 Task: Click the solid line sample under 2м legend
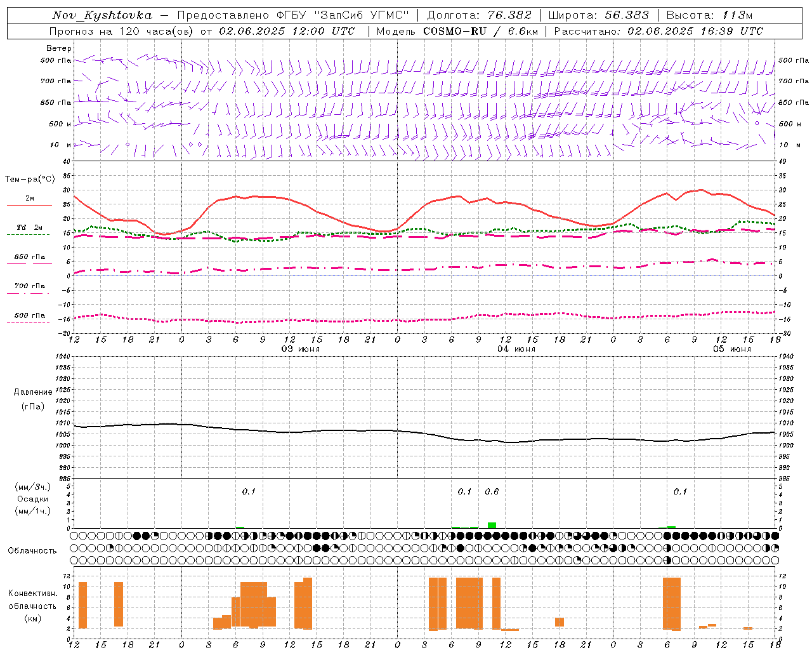tap(29, 205)
